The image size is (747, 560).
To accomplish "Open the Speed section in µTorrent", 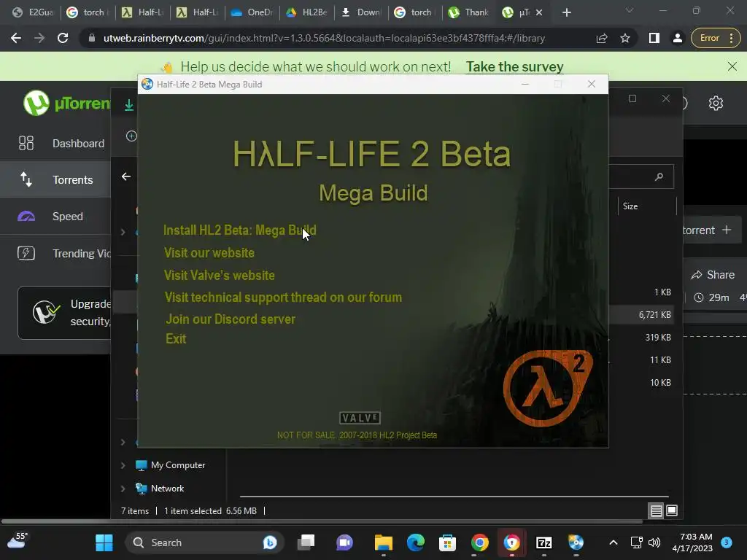I will point(55,216).
